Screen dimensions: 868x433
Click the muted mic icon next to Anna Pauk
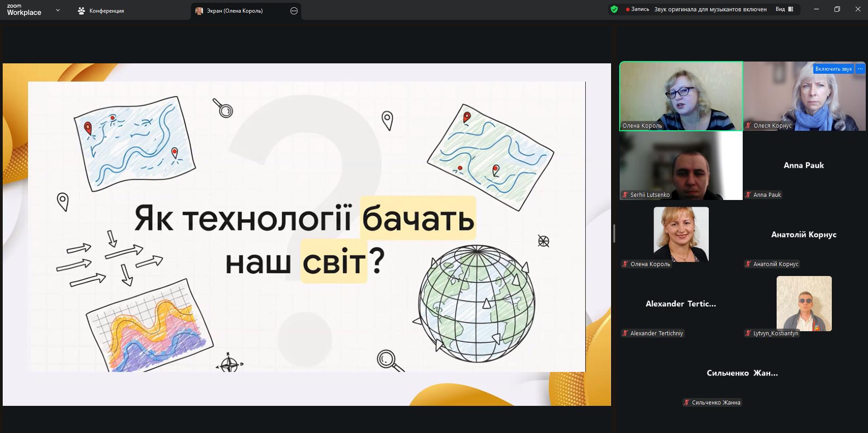point(748,195)
